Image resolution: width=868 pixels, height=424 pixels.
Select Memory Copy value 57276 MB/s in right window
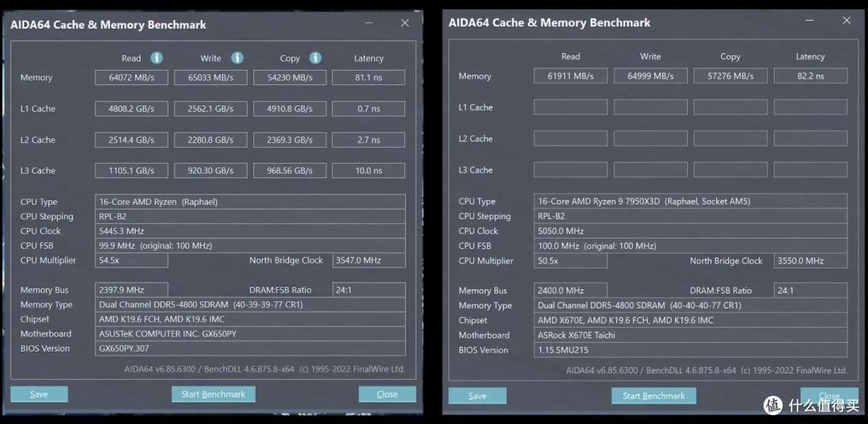coord(731,75)
